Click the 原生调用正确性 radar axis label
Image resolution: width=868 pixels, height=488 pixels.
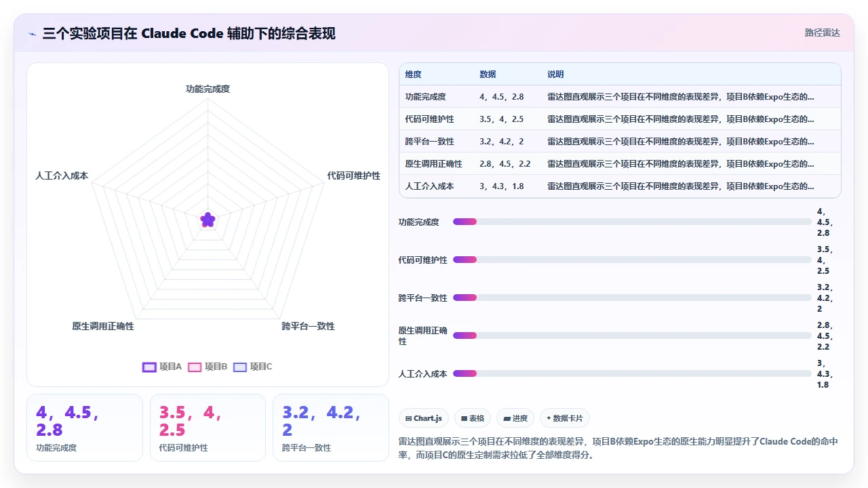tap(103, 327)
